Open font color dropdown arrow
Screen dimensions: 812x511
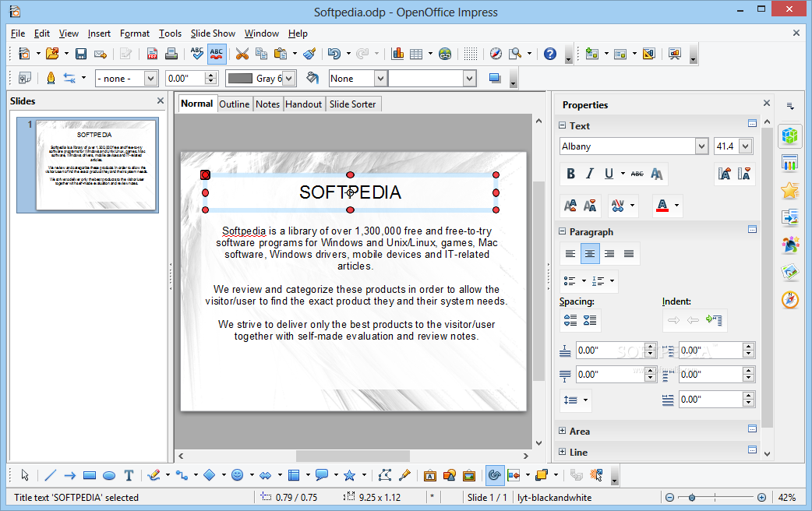click(676, 206)
